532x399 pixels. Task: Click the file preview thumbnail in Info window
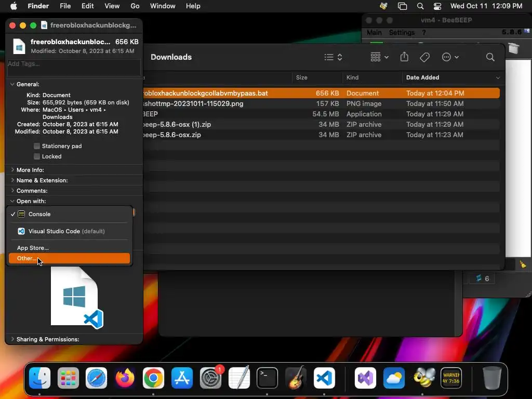77,298
